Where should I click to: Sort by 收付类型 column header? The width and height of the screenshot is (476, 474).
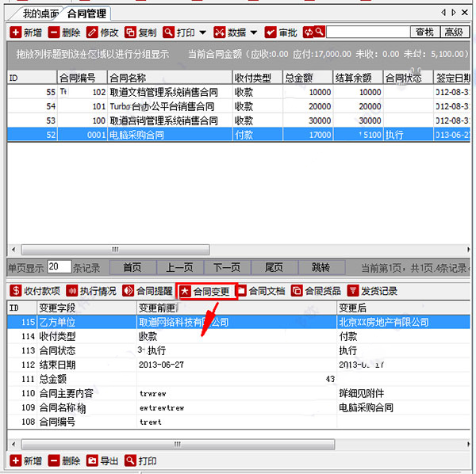pos(257,78)
